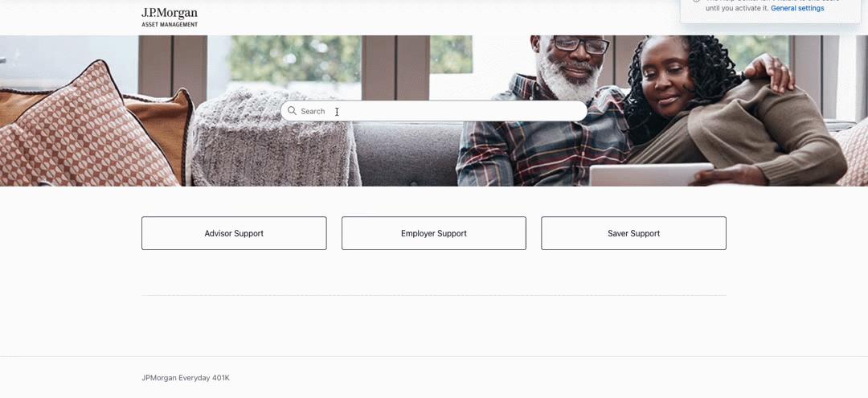Click the divider line below the support buttons
Viewport: 868px width, 398px height.
pos(434,295)
